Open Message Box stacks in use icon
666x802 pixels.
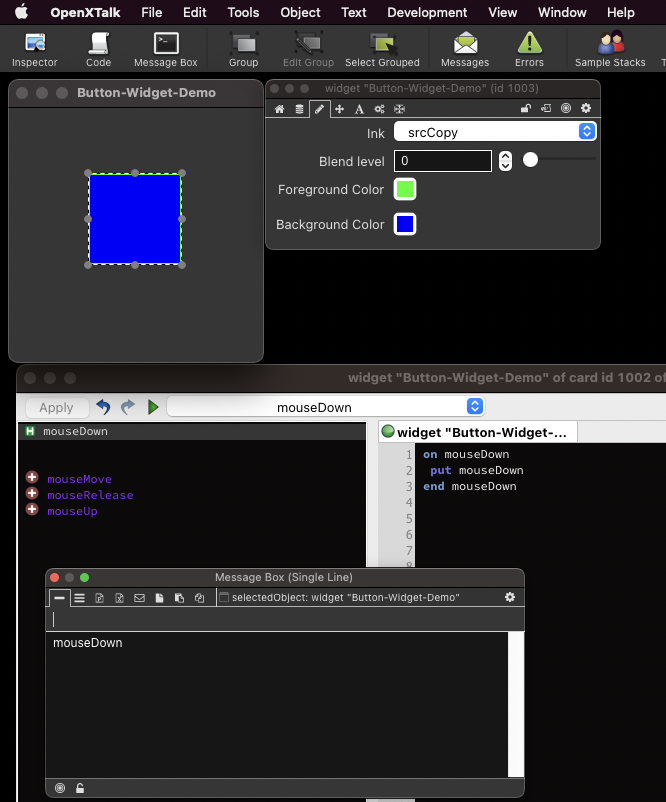coord(199,598)
